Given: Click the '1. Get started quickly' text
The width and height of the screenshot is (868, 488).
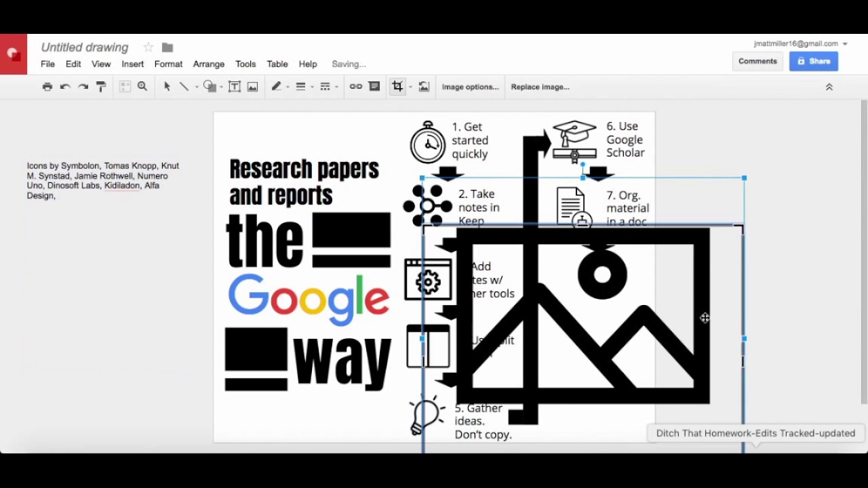Looking at the screenshot, I should tap(470, 140).
